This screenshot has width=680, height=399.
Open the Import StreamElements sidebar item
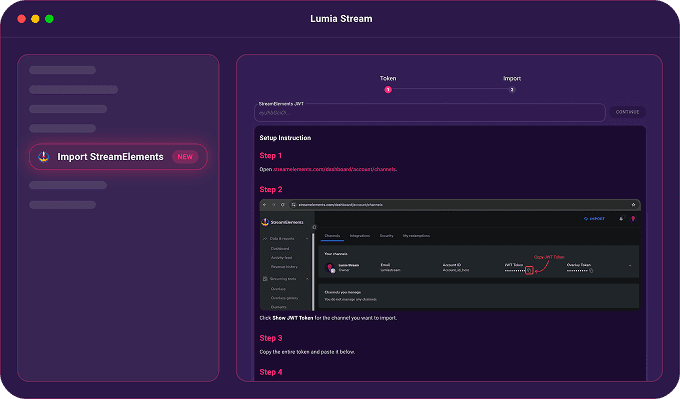pyautogui.click(x=118, y=157)
